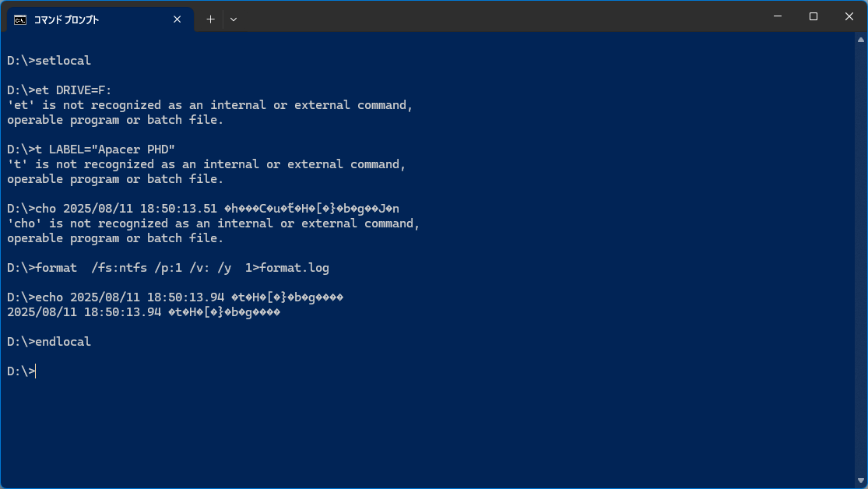The width and height of the screenshot is (868, 489).
Task: Click the prompt cursor at last D:\> line
Action: pyautogui.click(x=36, y=371)
